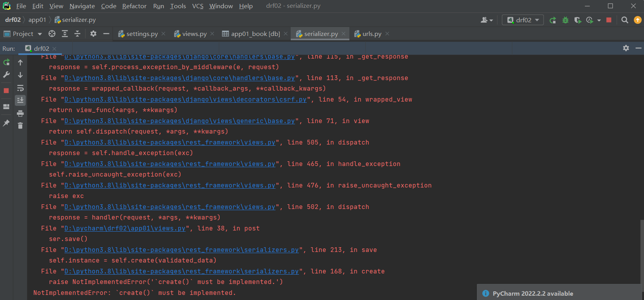Click PyCharm 2022.2.2 available notification
The width and height of the screenshot is (644, 300).
point(533,293)
